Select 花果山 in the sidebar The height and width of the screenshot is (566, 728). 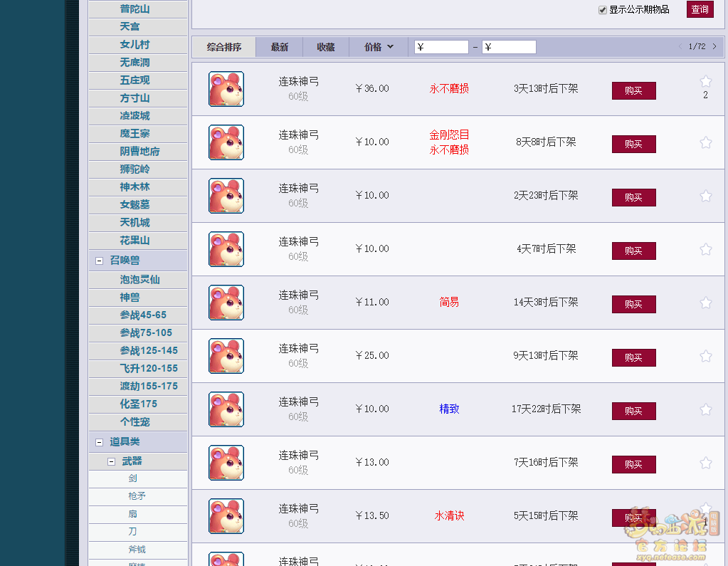click(138, 241)
